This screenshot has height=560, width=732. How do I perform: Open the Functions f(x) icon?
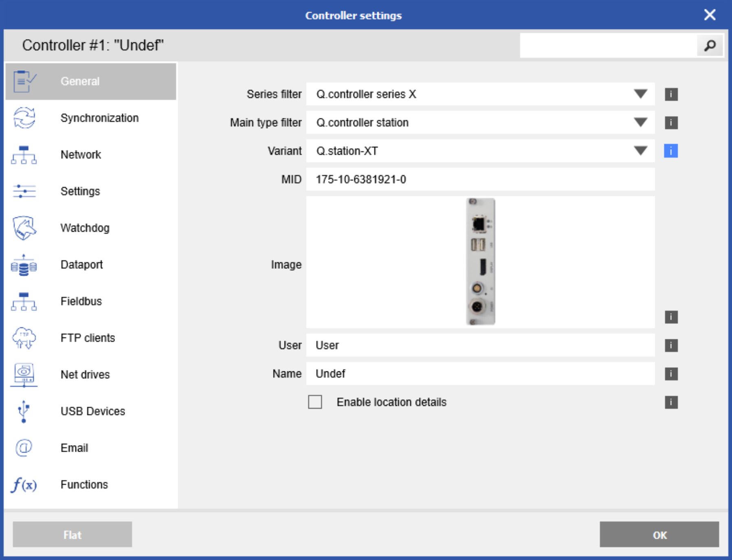(24, 485)
